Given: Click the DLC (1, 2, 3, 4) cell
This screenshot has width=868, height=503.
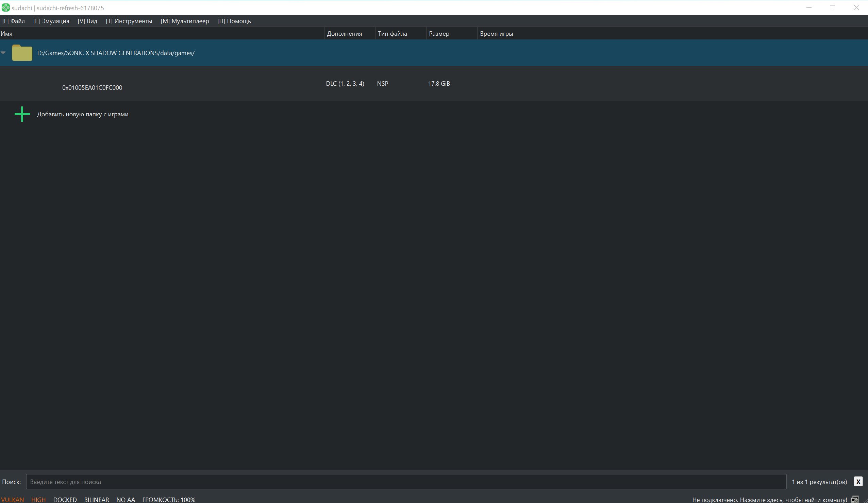Looking at the screenshot, I should pos(345,83).
